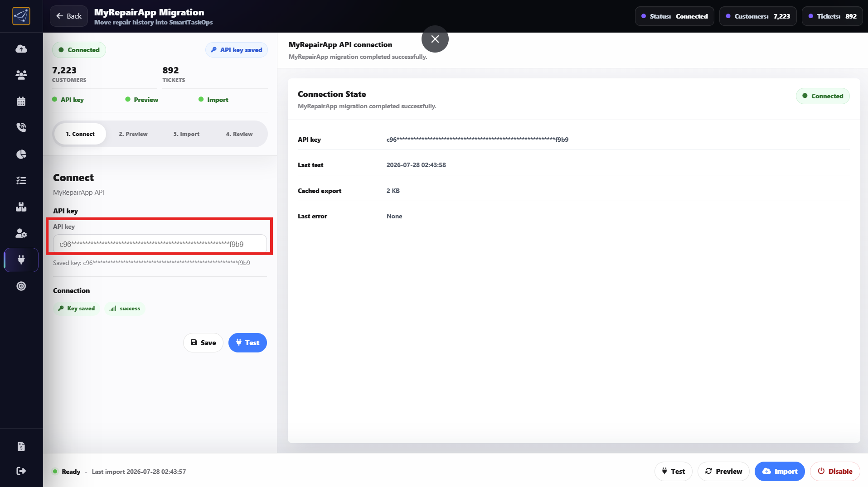
Task: Open the cloud upload sidebar icon
Action: click(21, 49)
